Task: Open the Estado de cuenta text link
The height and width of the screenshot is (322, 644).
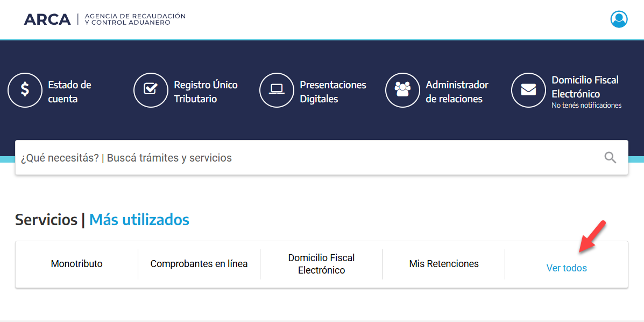Action: [69, 92]
